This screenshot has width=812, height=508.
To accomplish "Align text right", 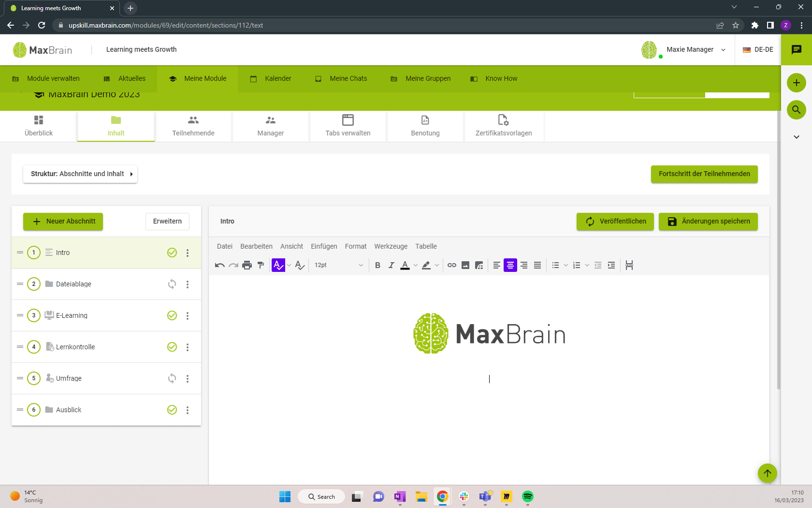I will pos(524,265).
